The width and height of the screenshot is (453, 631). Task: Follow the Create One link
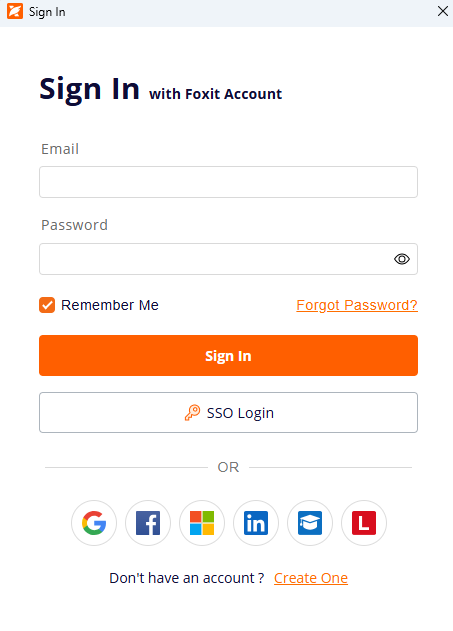pos(311,578)
